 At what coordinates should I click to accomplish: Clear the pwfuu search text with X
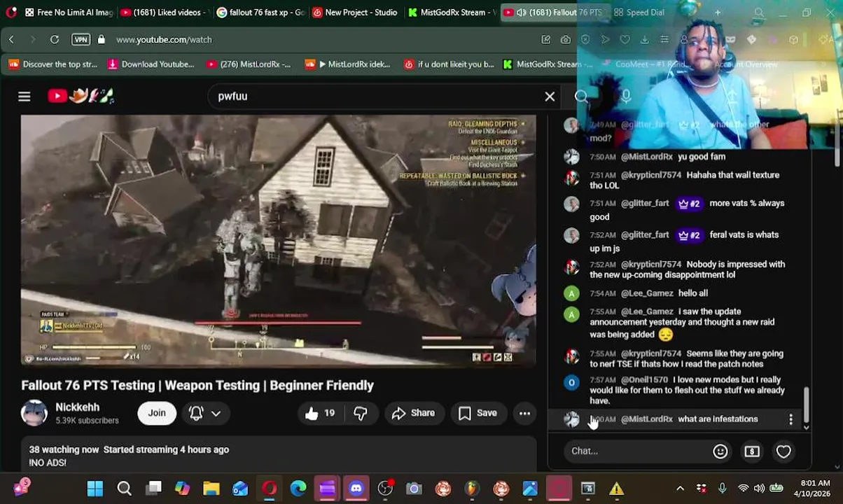tap(550, 97)
